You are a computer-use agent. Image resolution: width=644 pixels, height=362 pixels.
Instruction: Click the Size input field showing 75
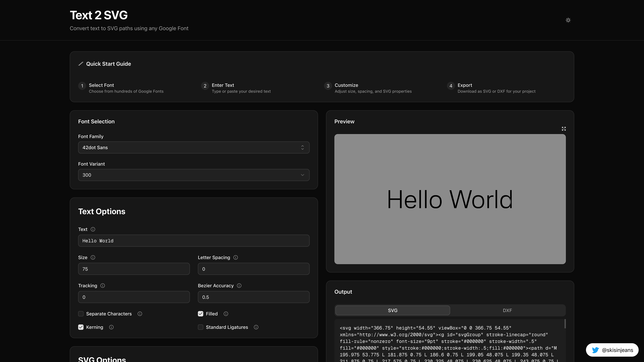point(134,269)
